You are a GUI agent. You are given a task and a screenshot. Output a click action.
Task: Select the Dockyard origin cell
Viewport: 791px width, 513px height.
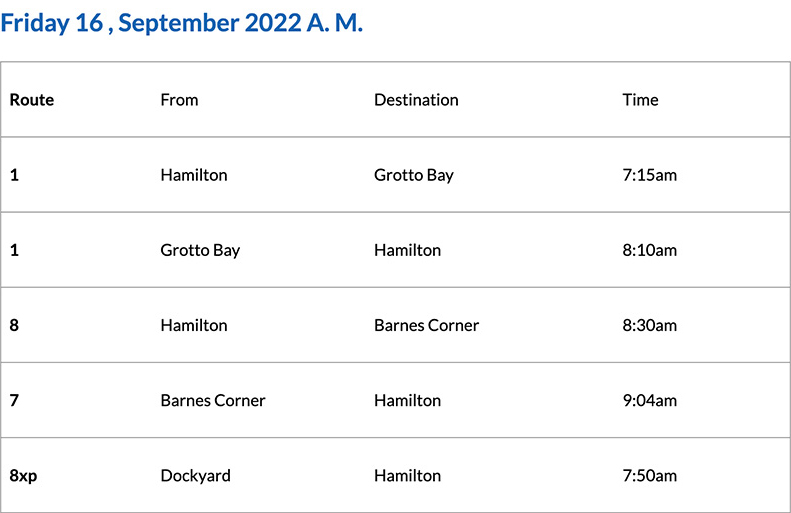(195, 475)
